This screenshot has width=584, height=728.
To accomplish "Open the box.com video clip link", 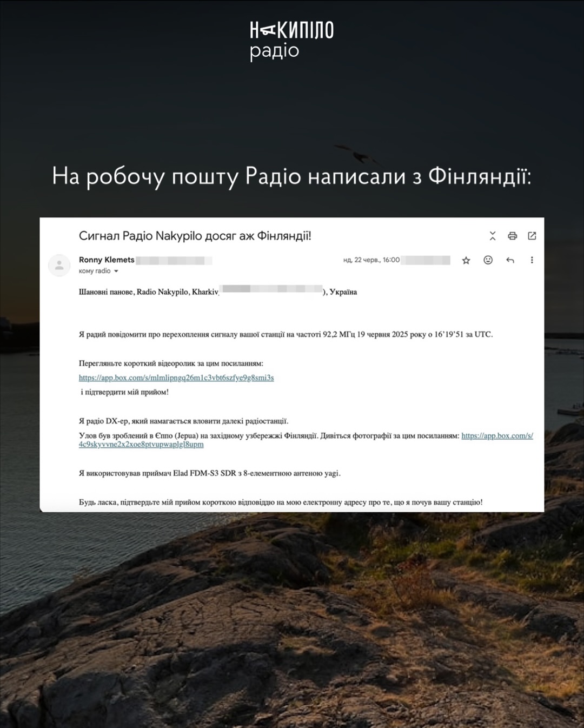I will [176, 378].
